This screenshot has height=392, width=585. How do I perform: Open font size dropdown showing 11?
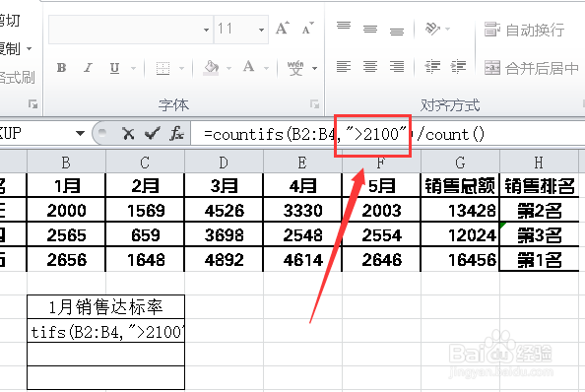[261, 30]
